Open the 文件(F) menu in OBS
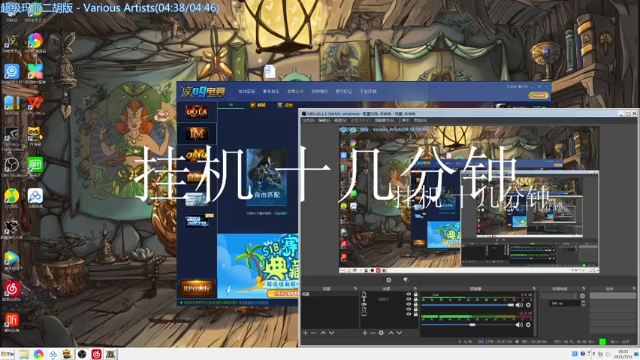 308,120
